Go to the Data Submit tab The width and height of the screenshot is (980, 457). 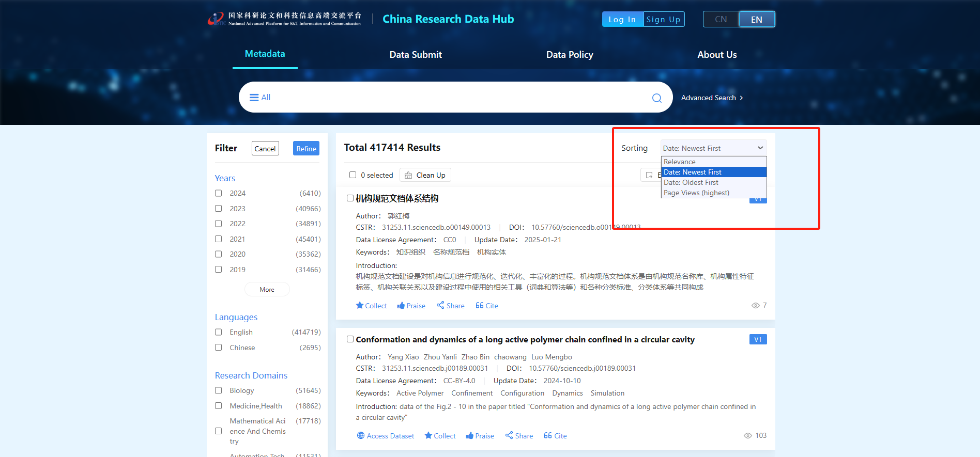click(x=416, y=55)
